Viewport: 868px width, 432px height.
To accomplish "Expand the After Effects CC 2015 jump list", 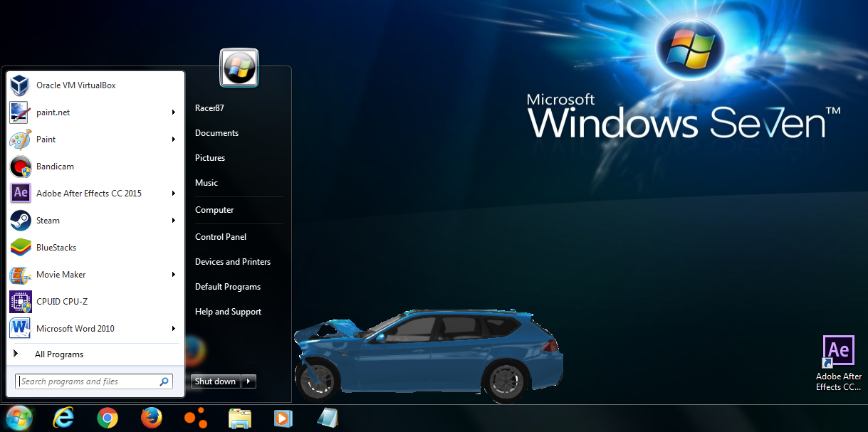I will point(173,194).
